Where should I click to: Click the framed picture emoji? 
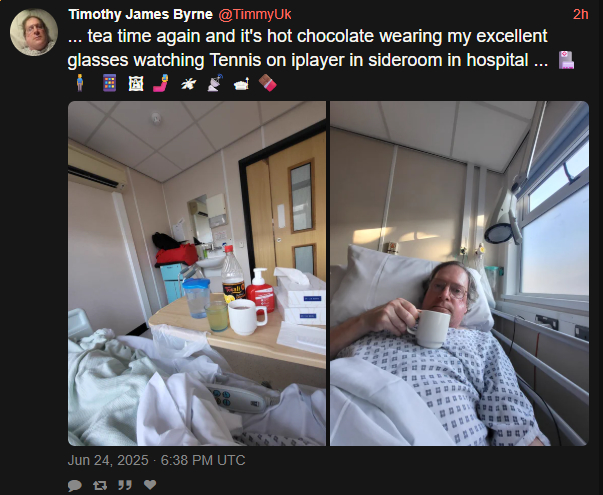[x=136, y=83]
